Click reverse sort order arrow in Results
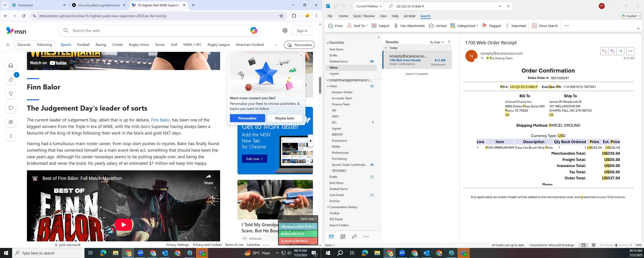The width and height of the screenshot is (644, 258). coord(449,42)
